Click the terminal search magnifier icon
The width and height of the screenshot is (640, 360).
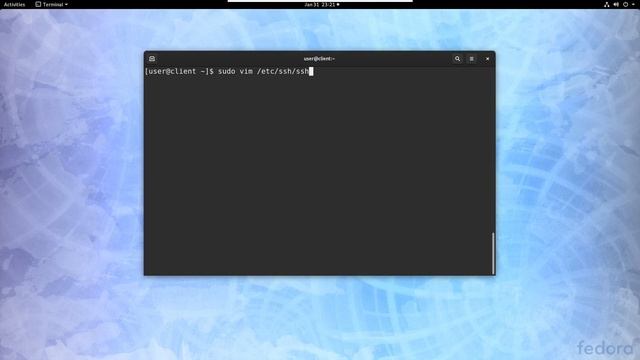pyautogui.click(x=458, y=59)
